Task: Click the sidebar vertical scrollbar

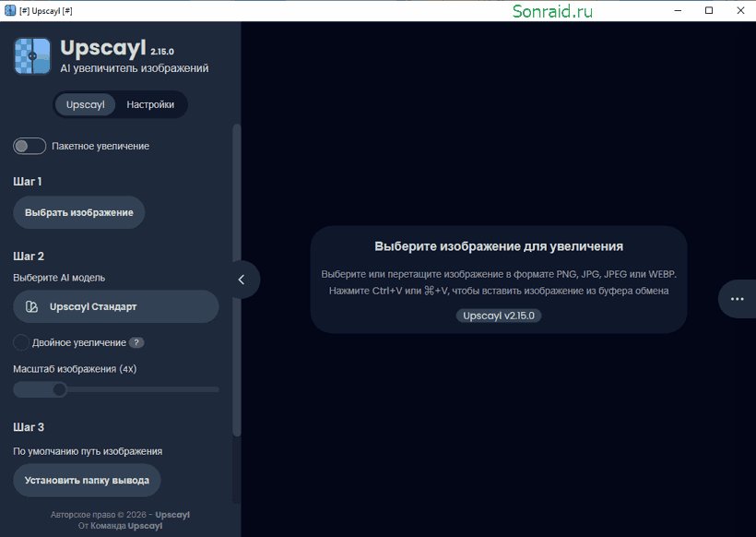Action: point(236,280)
